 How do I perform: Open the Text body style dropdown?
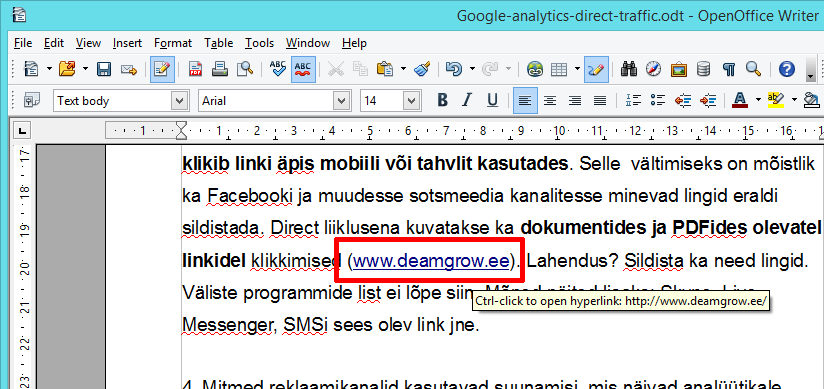point(180,100)
